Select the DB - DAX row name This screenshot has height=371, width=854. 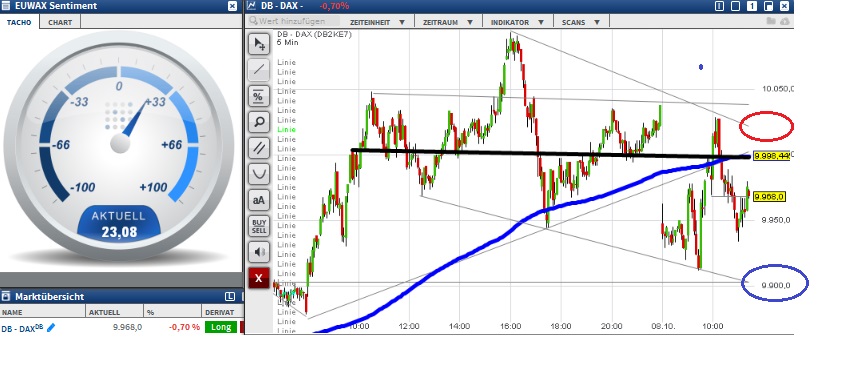click(22, 328)
